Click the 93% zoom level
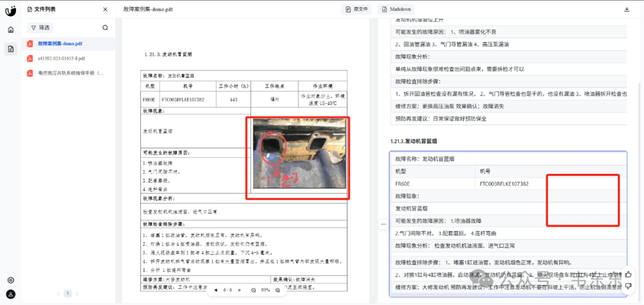Viewport: 644px width, 305px height. pos(265,290)
